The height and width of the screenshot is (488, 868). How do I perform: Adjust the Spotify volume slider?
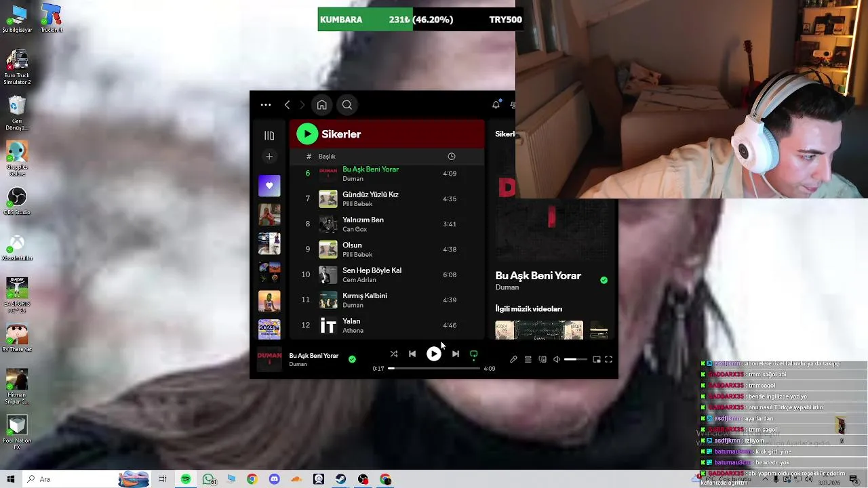[575, 359]
